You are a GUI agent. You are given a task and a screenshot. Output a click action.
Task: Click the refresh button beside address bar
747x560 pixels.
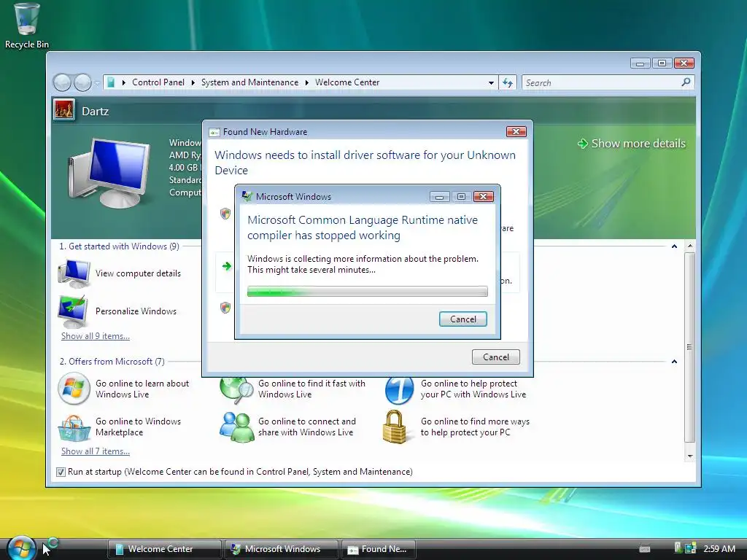508,83
